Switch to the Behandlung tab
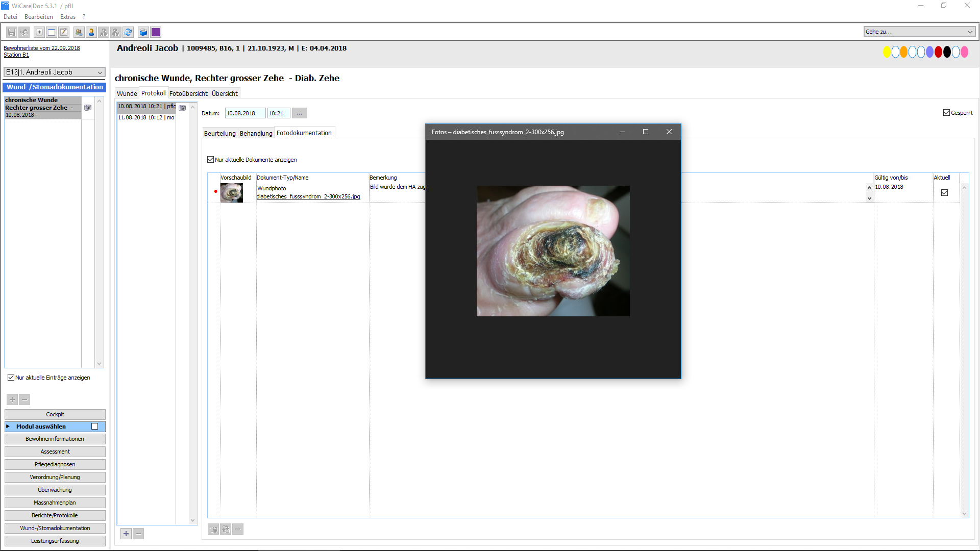Image resolution: width=980 pixels, height=551 pixels. [256, 133]
